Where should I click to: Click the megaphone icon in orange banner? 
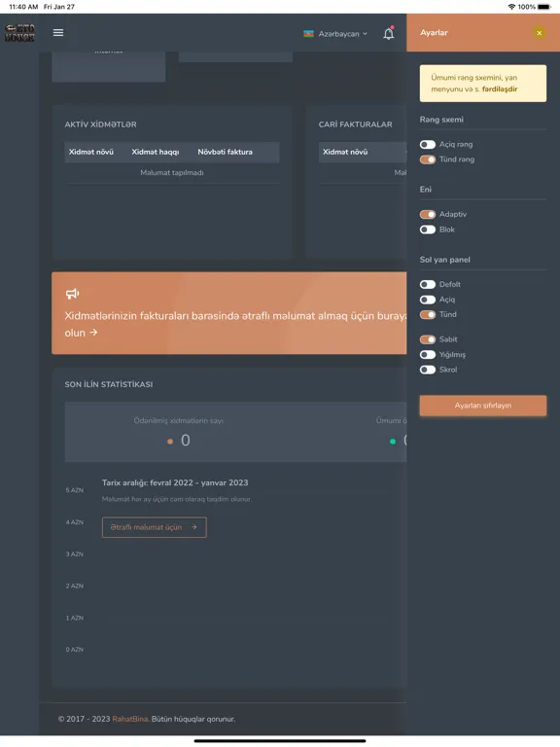72,294
